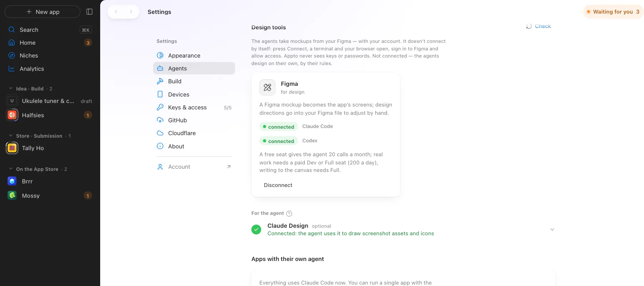Click the 5/5 count for Keys & access
This screenshot has width=644, height=286.
(x=228, y=108)
